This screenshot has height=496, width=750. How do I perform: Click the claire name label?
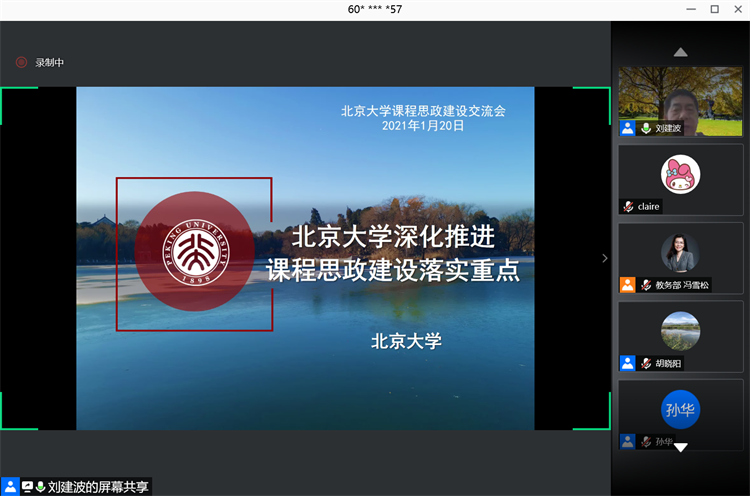[x=649, y=207]
